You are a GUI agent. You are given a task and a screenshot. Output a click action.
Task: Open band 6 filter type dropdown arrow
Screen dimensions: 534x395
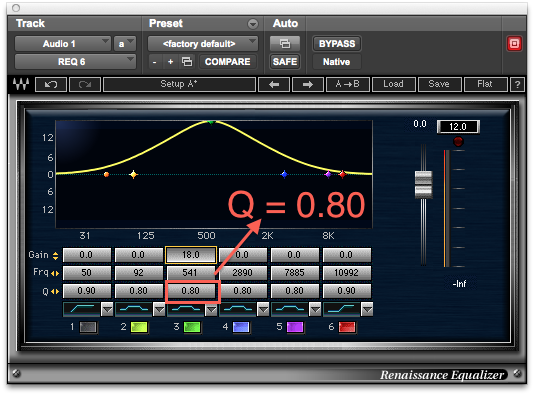(x=367, y=309)
